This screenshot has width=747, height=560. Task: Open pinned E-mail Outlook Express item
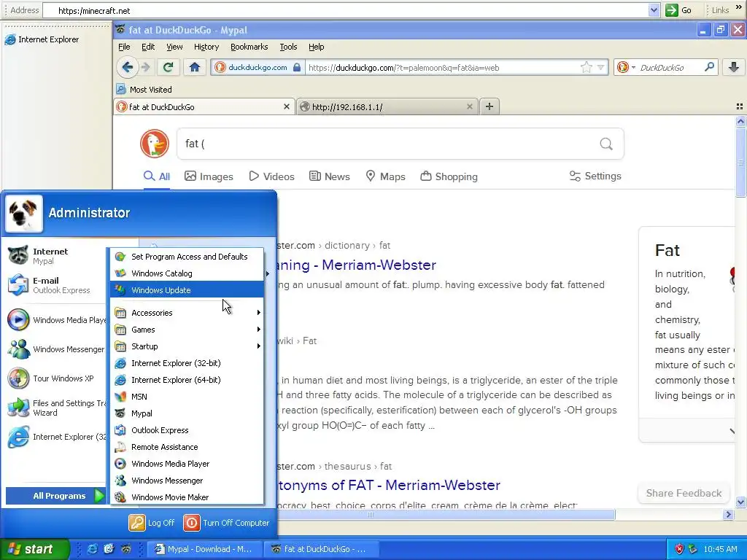tap(55, 285)
